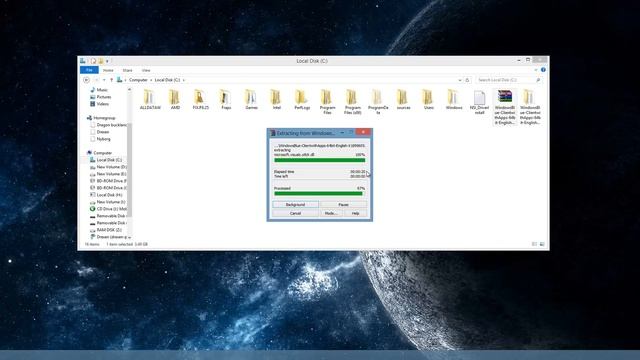
Task: Click the current file progress bar
Action: (x=320, y=160)
